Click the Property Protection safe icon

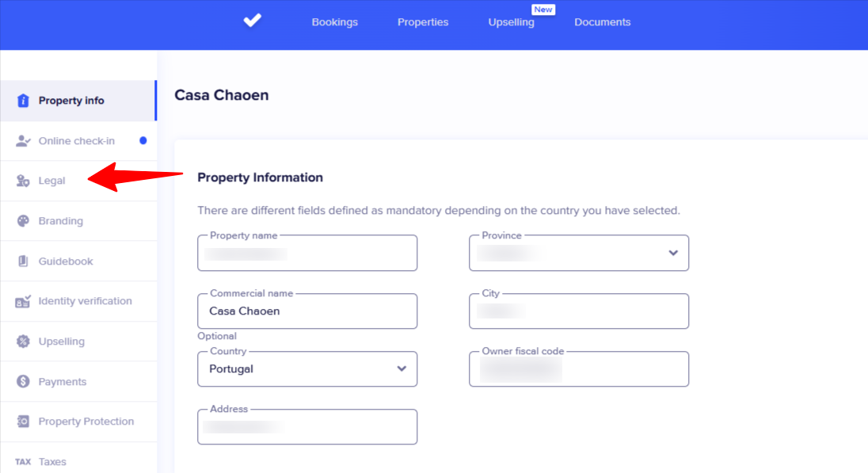coord(23,422)
